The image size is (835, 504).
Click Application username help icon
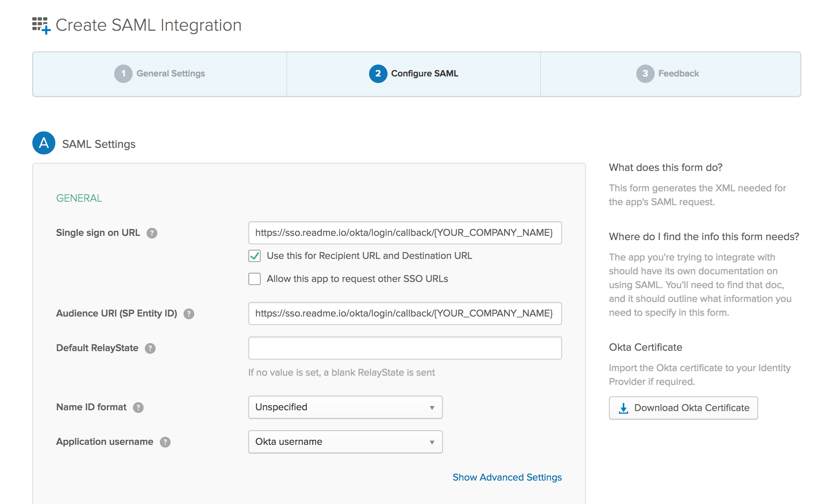[165, 442]
